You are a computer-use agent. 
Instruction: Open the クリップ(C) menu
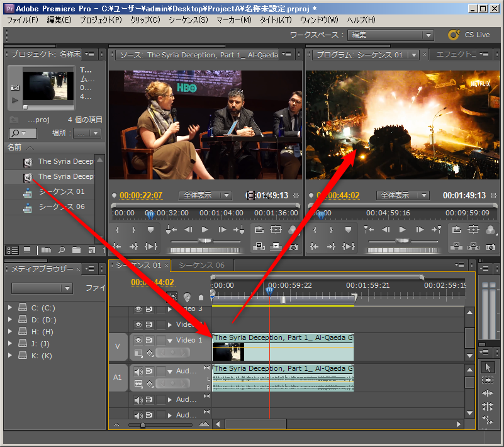145,20
